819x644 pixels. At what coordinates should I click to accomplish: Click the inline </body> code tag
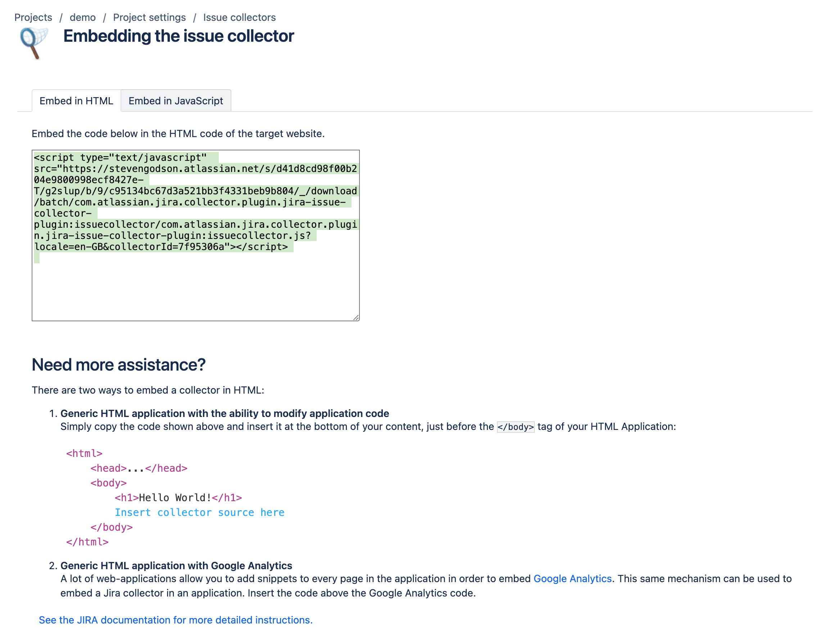515,427
